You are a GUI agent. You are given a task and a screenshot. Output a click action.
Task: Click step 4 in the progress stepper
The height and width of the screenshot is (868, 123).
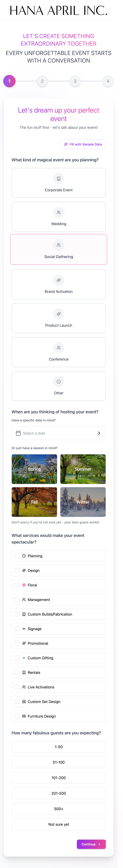tap(108, 81)
